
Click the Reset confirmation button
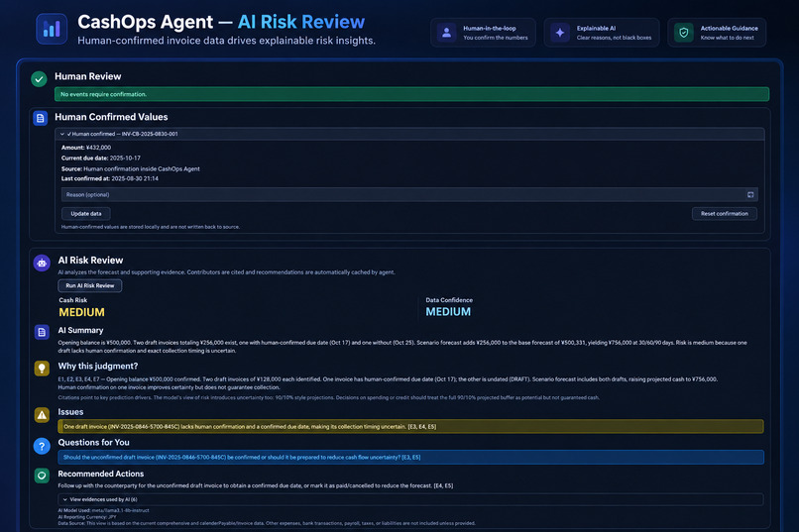[x=724, y=214]
